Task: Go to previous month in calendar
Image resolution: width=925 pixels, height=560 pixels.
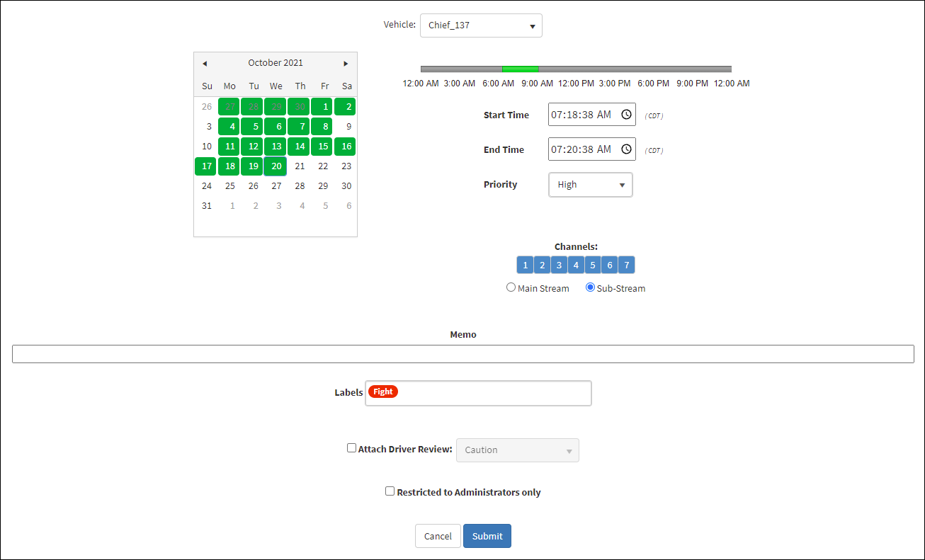Action: click(205, 63)
